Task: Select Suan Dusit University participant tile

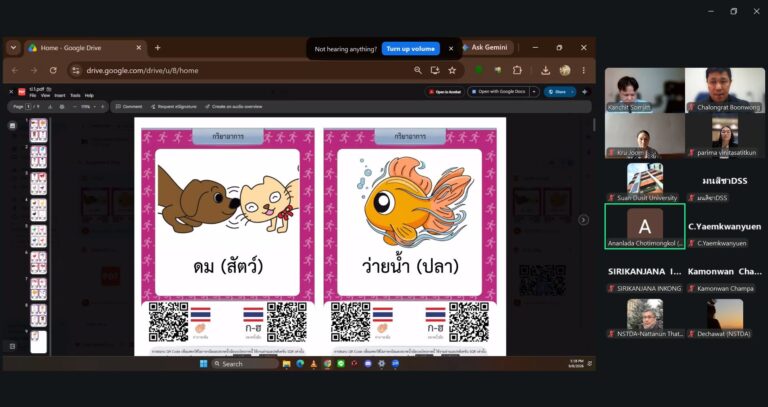Action: 645,181
